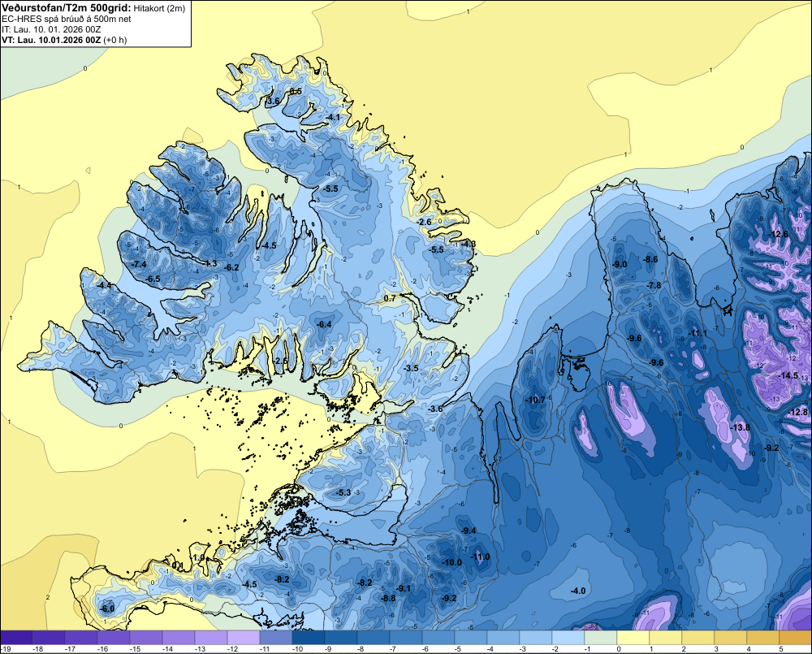Click the -2.5 temperature reading
Viewport: 812px width, 654px height.
tap(280, 361)
